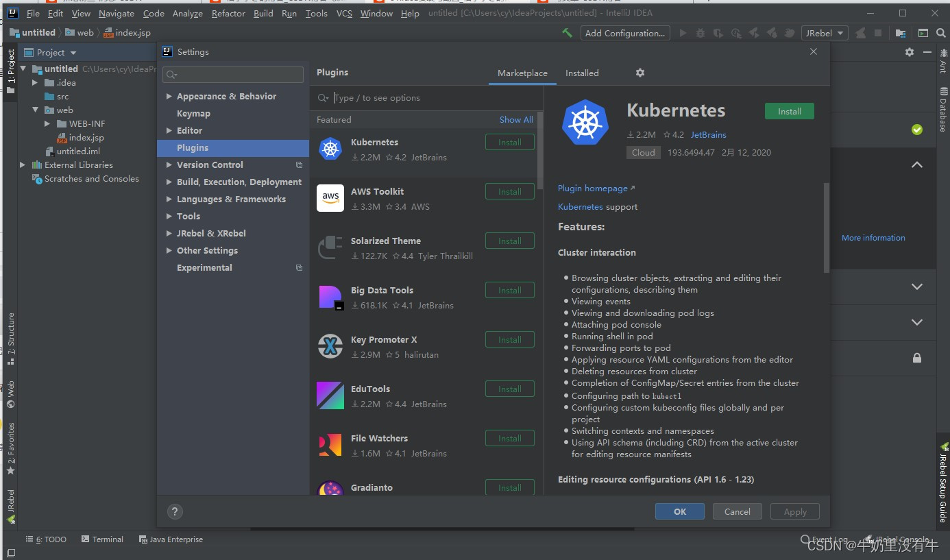
Task: Expand the Other Settings node
Action: (169, 251)
